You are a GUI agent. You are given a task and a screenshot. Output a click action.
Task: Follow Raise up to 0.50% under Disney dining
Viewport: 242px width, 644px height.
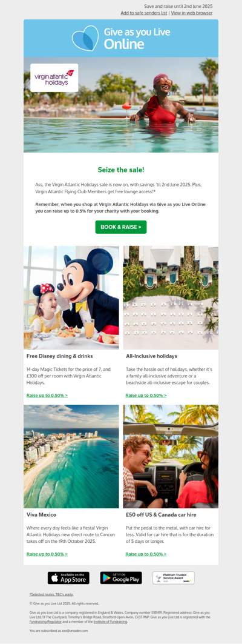coord(47,396)
